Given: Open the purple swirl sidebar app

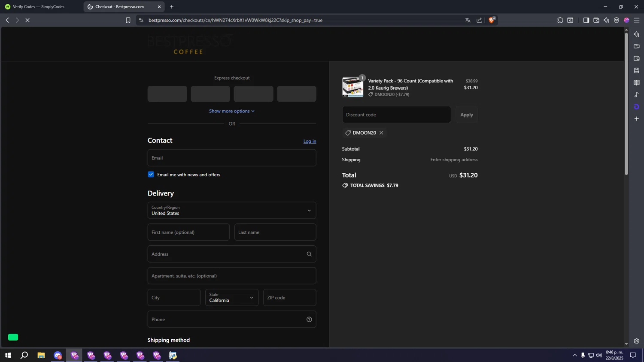Looking at the screenshot, I should (637, 106).
